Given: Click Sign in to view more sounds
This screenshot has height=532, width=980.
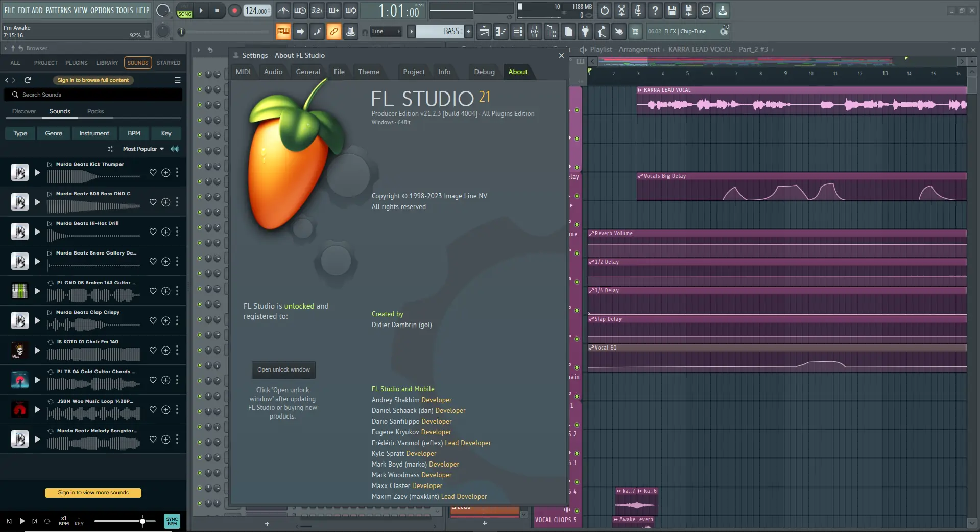Looking at the screenshot, I should click(93, 493).
